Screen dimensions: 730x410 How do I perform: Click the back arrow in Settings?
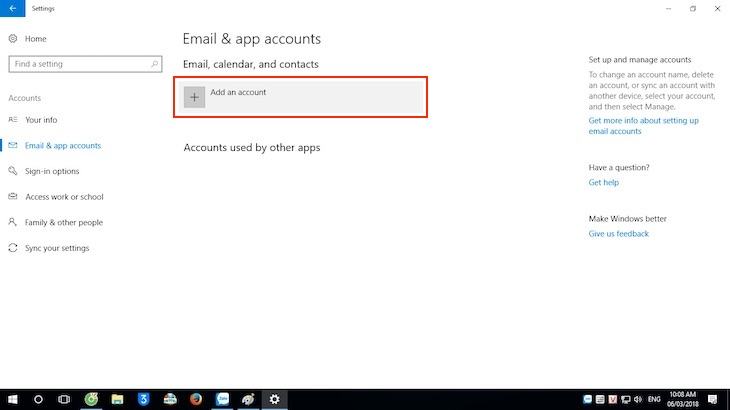tap(13, 8)
